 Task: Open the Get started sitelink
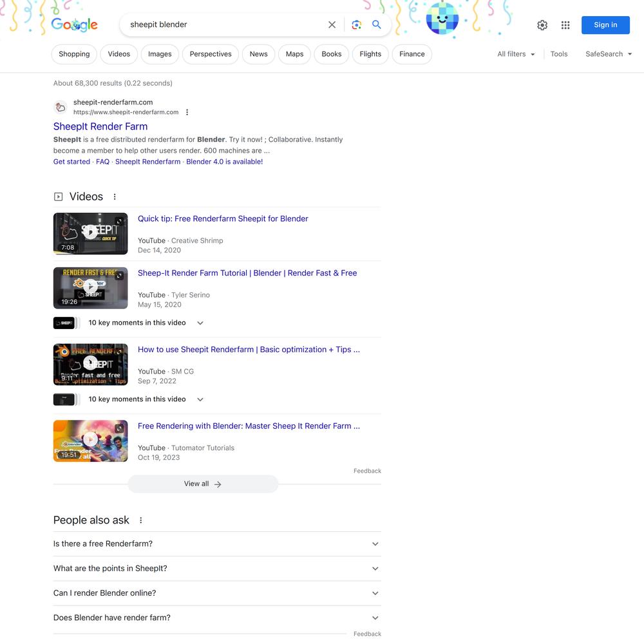(x=71, y=162)
